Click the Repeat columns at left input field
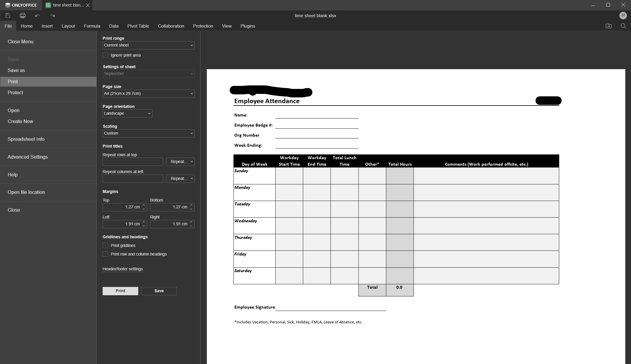This screenshot has height=364, width=631. (133, 179)
